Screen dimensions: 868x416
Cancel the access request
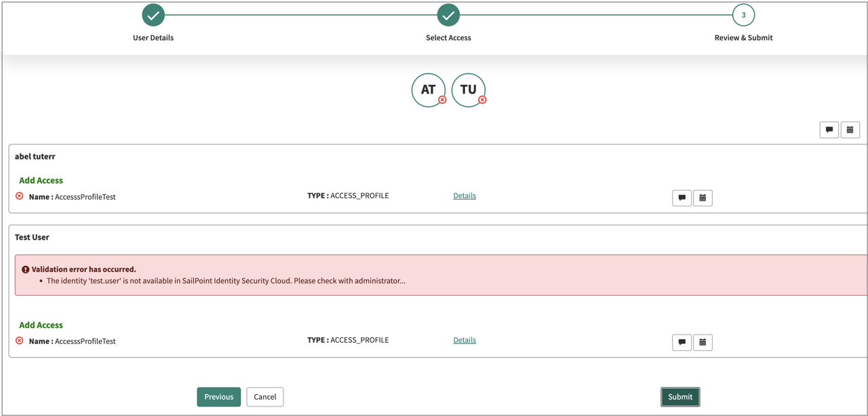coord(264,397)
